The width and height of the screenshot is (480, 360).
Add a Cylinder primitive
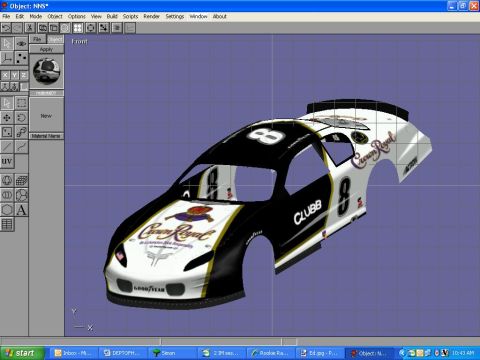pyautogui.click(x=7, y=195)
